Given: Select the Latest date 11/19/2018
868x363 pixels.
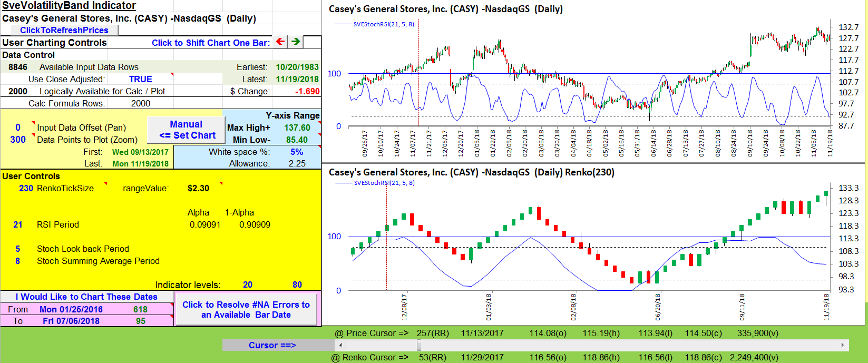Looking at the screenshot, I should pyautogui.click(x=297, y=79).
